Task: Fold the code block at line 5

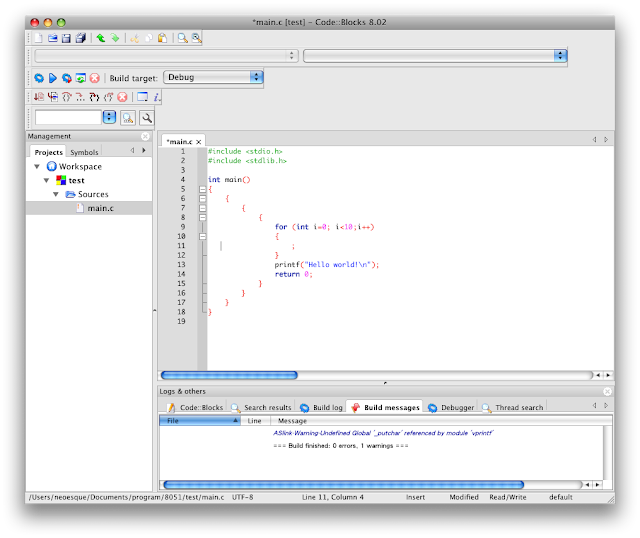Action: (x=202, y=189)
